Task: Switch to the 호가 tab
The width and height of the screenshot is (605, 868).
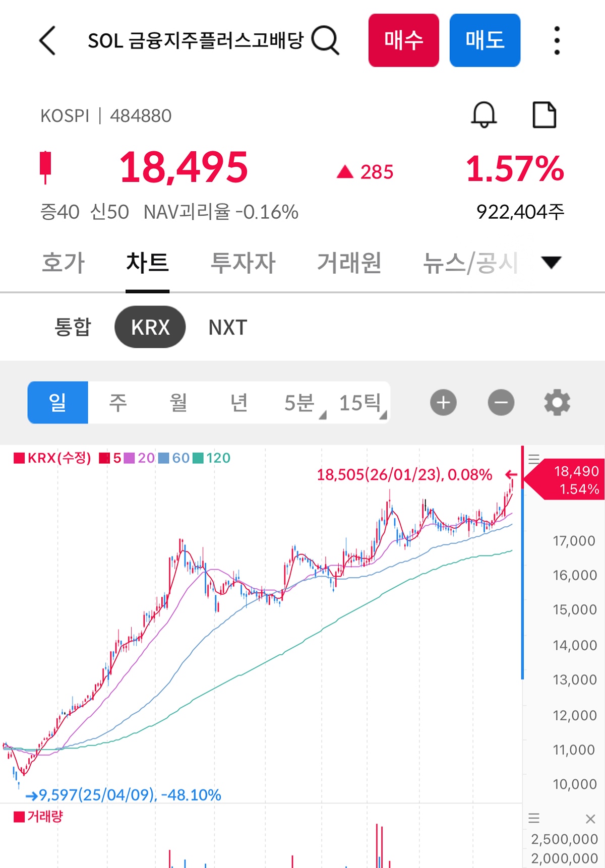Action: pos(64,263)
